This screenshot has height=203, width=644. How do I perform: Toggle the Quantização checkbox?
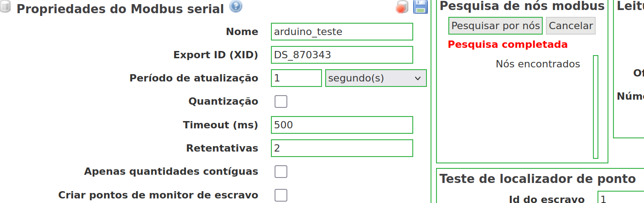281,101
